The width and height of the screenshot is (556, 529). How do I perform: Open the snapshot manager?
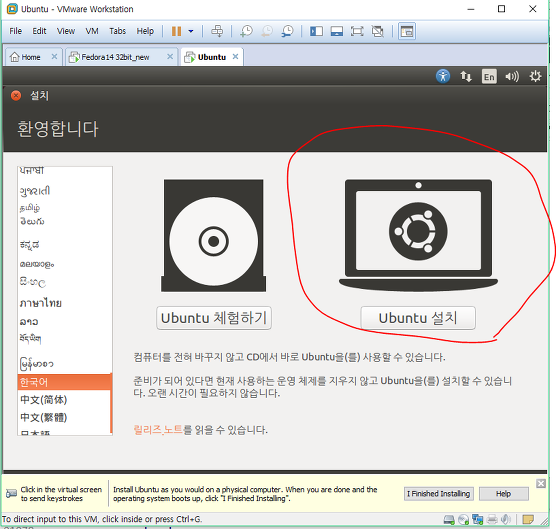(287, 31)
